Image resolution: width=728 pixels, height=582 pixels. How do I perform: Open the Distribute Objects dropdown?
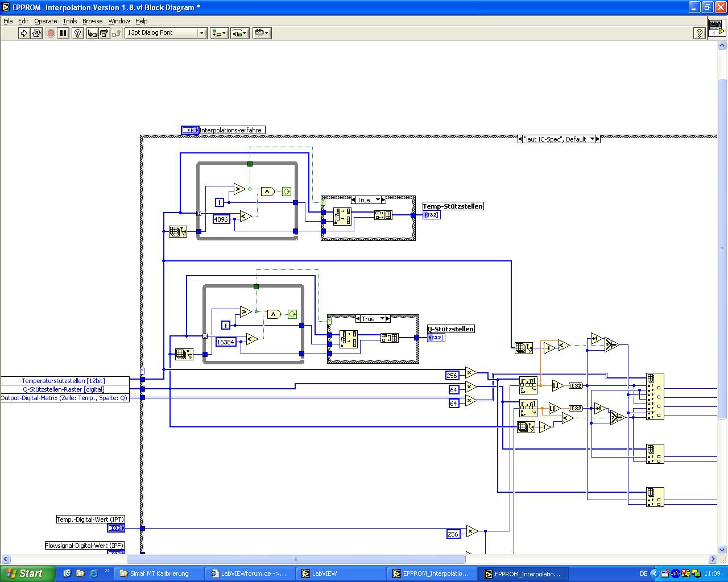click(239, 33)
